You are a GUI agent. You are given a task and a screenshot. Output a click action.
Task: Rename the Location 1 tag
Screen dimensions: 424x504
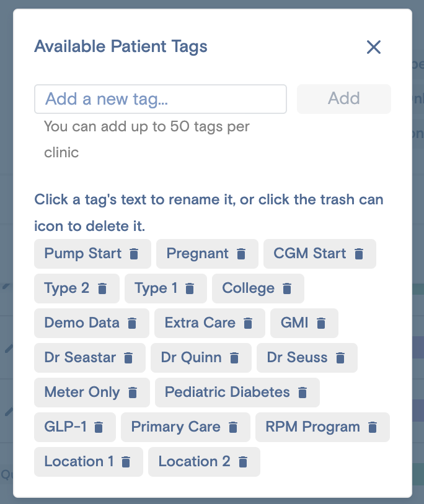(x=78, y=461)
